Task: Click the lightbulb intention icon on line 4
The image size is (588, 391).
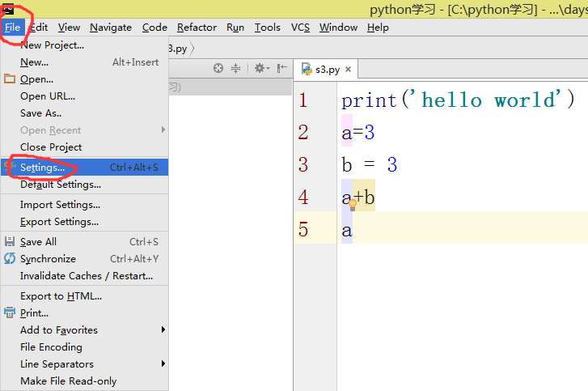Action: click(x=353, y=205)
